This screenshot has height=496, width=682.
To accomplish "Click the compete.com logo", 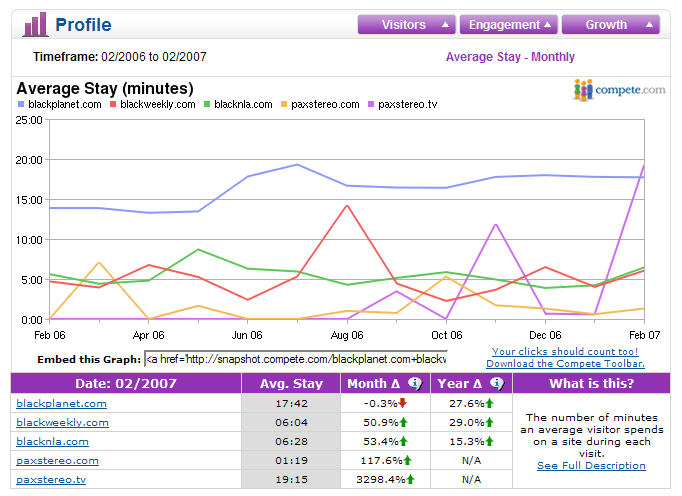I will point(619,90).
